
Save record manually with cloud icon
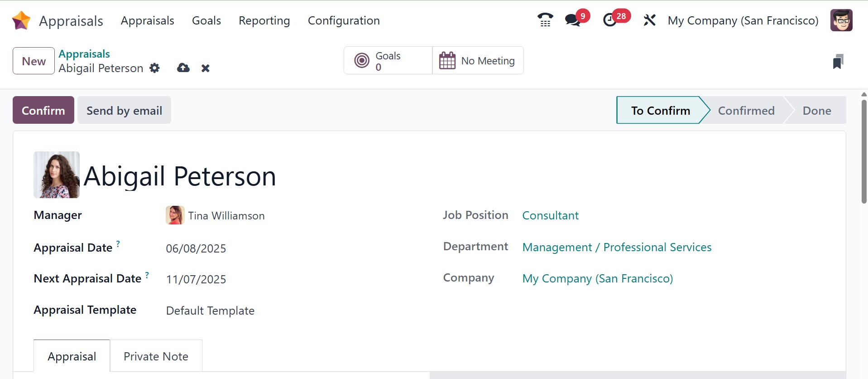183,68
